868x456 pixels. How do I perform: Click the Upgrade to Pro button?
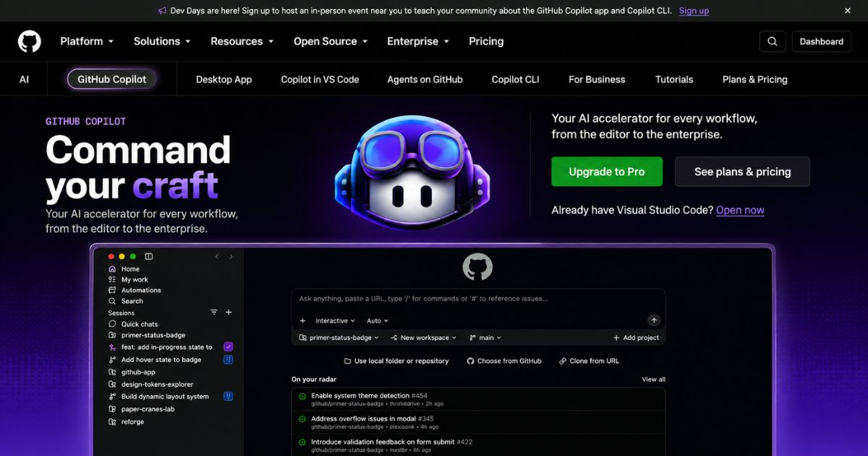tap(607, 172)
